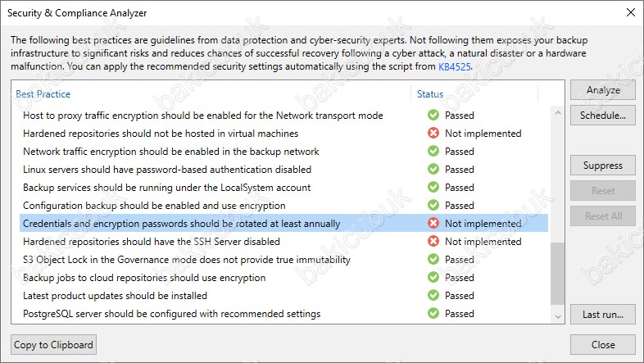Screen dimensions: 644x363
Task: Click the list scrollbar up arrow
Action: coord(557,112)
